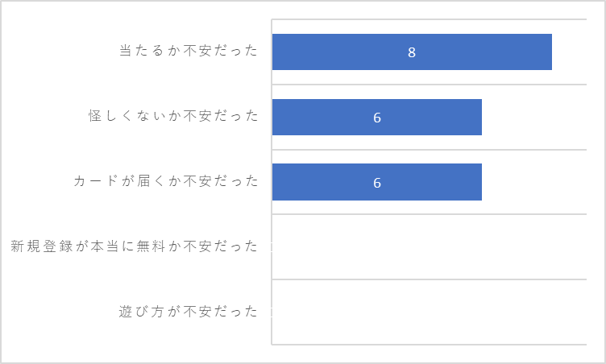This screenshot has width=606, height=364.
Task: Click the カードが届くか不安だった axis label
Action: [x=165, y=181]
